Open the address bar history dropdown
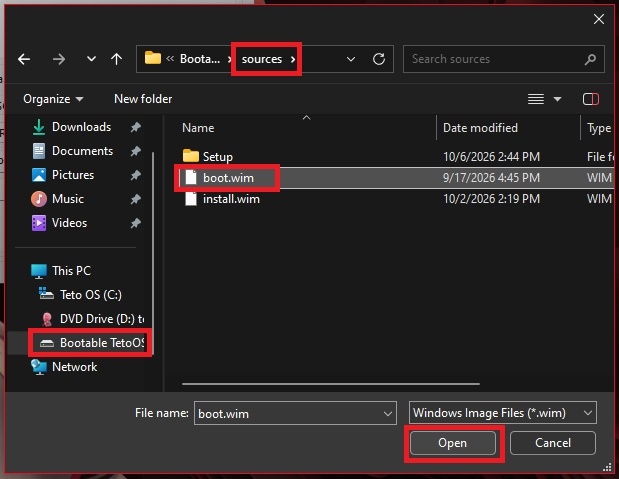This screenshot has height=479, width=619. pyautogui.click(x=351, y=59)
